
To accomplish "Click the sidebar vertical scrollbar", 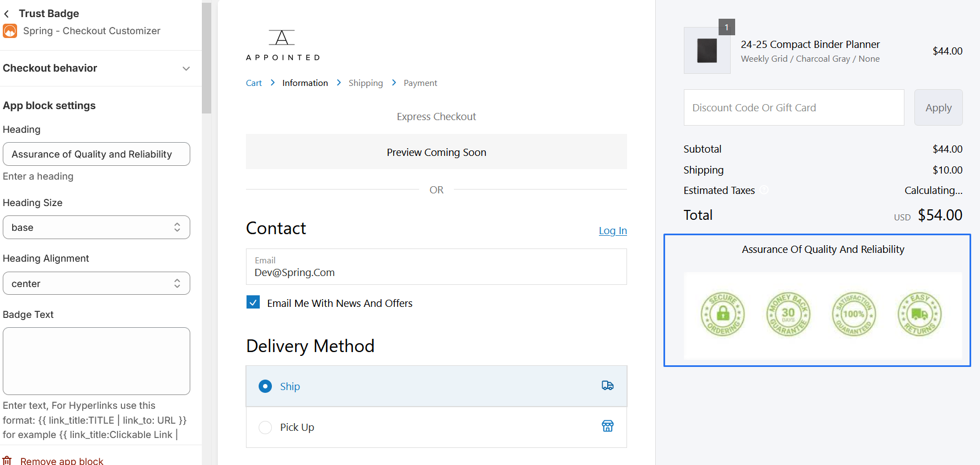I will (x=207, y=58).
